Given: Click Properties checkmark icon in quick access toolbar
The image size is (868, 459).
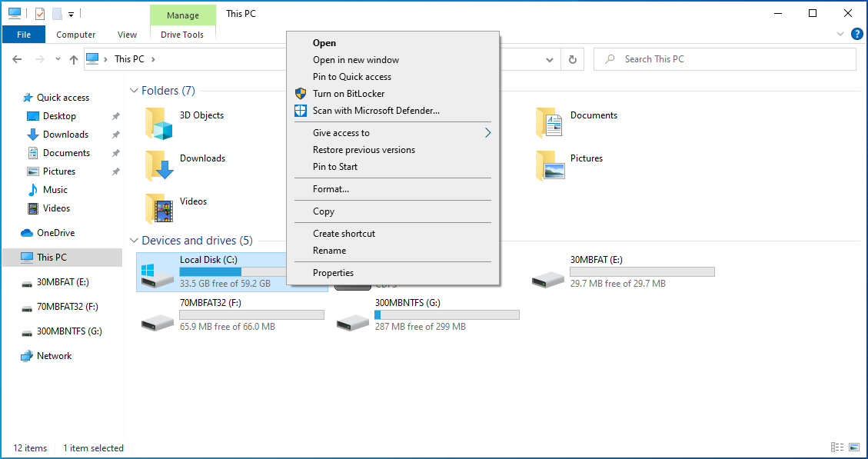Looking at the screenshot, I should point(40,13).
